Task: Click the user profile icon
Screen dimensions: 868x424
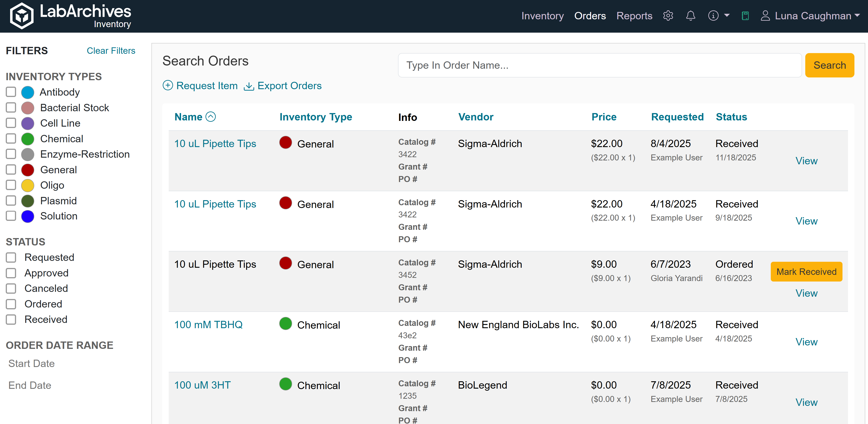Action: [765, 16]
